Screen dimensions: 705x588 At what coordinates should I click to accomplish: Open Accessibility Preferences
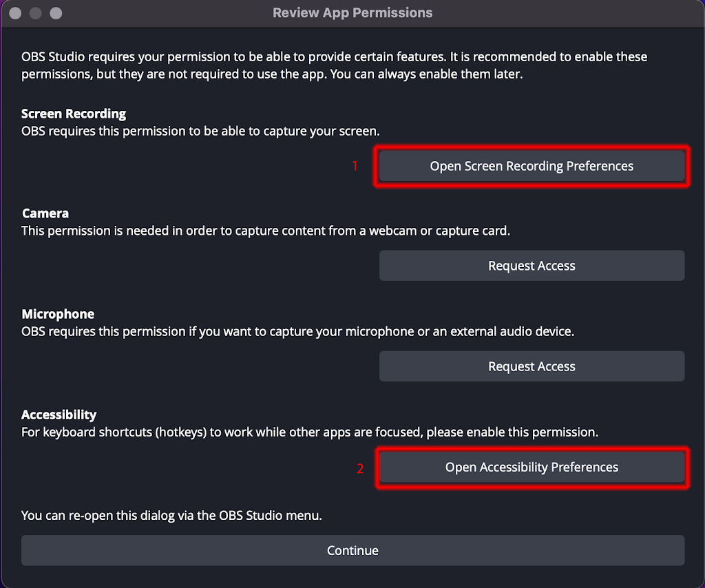(532, 467)
